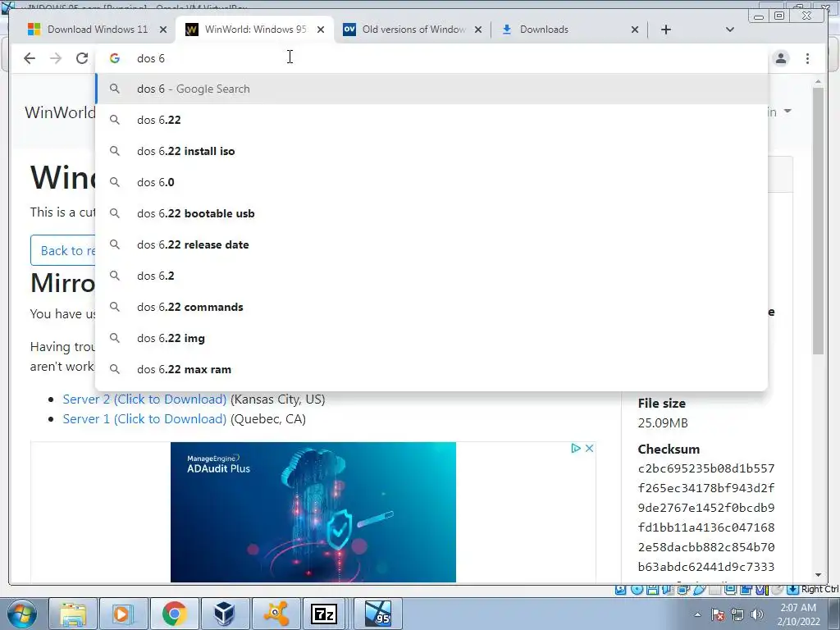840x630 pixels.
Task: Choose 'dos 6.22 bootable usb' suggestion
Action: (x=431, y=213)
